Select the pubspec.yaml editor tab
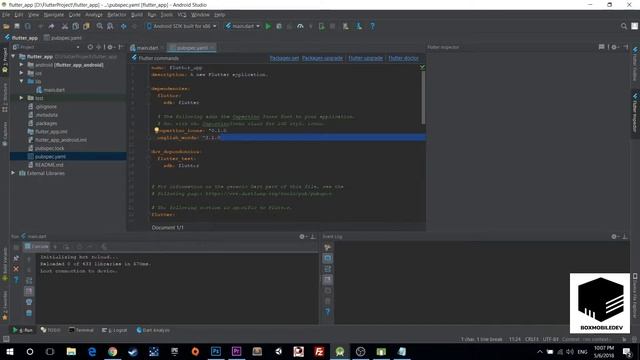The width and height of the screenshot is (640, 360). point(192,48)
